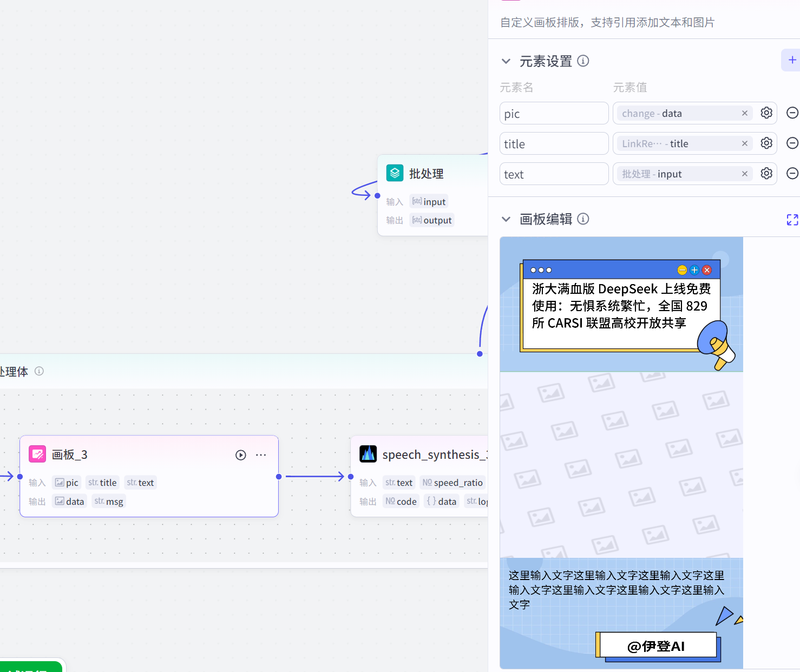Viewport: 800px width, 672px height.
Task: Click text input tag on speech_synthesis node
Action: (399, 483)
